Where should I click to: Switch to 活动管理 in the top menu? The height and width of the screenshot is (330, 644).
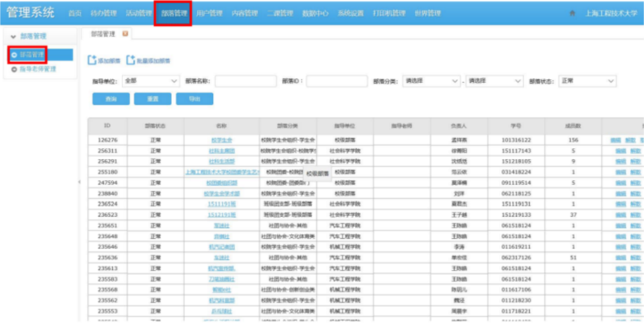[x=138, y=13]
